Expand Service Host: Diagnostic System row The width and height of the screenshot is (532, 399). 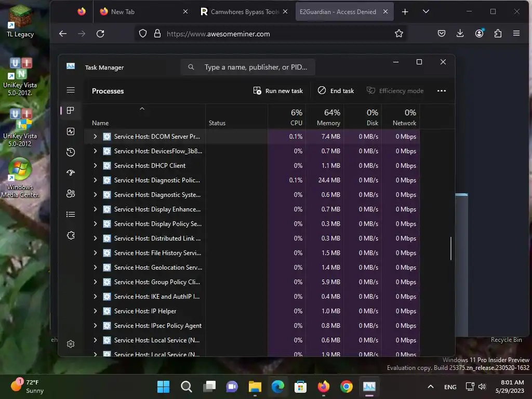click(96, 195)
